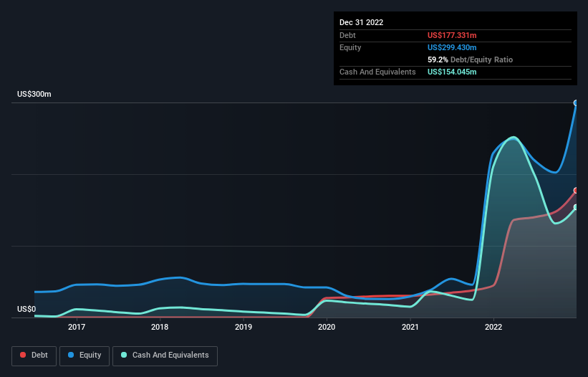Click the US$299.430m equity value

point(452,47)
